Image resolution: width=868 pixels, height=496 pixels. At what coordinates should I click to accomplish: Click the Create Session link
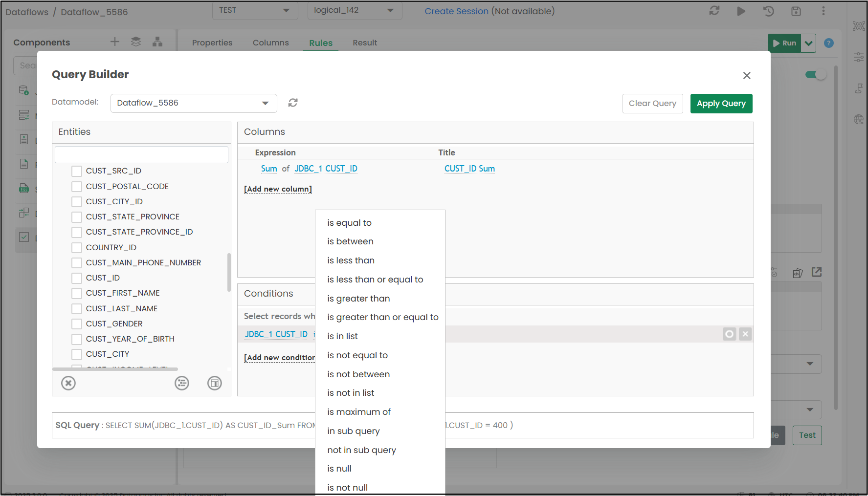[456, 11]
